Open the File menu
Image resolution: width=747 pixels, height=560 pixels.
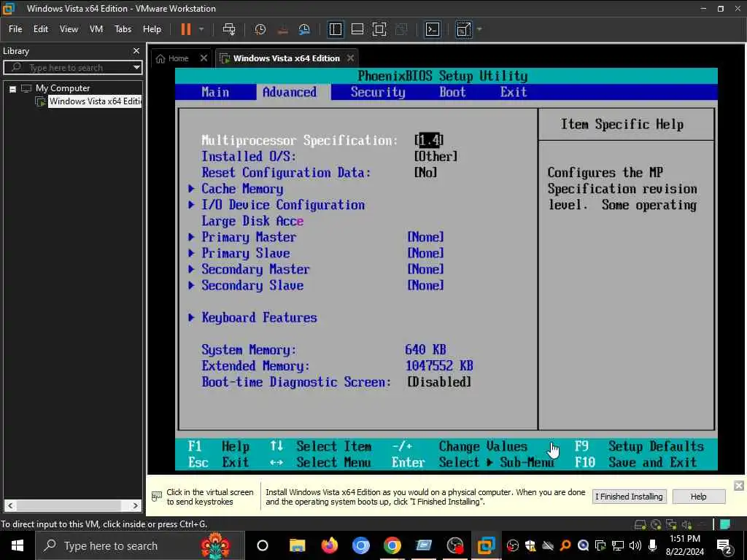[15, 29]
